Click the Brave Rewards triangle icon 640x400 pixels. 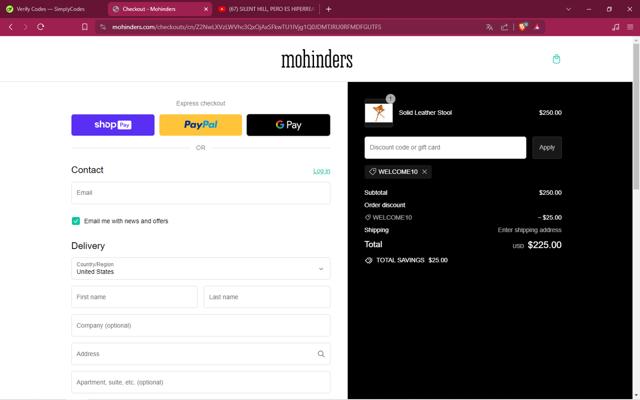point(537,27)
